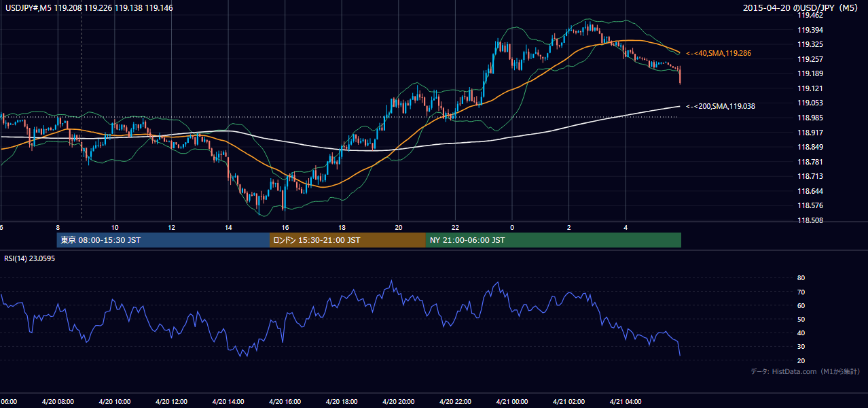Click the RSI scale level 30

click(801, 346)
